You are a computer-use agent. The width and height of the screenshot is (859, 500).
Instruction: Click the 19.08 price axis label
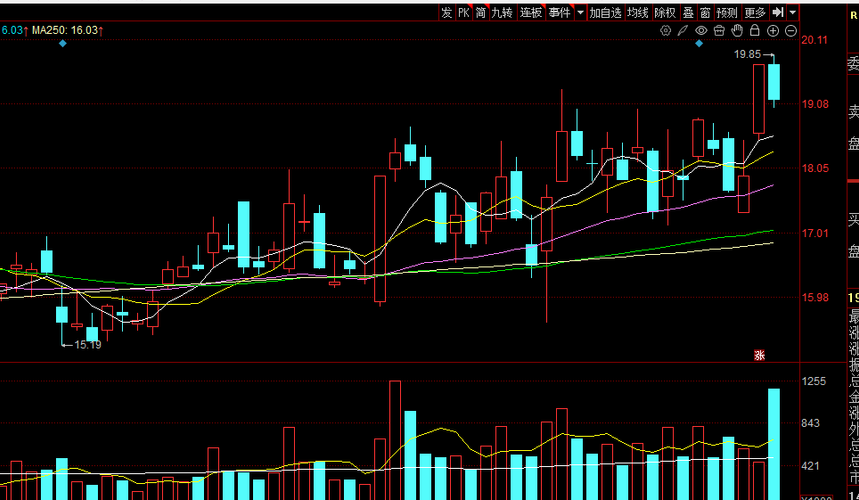[x=815, y=104]
